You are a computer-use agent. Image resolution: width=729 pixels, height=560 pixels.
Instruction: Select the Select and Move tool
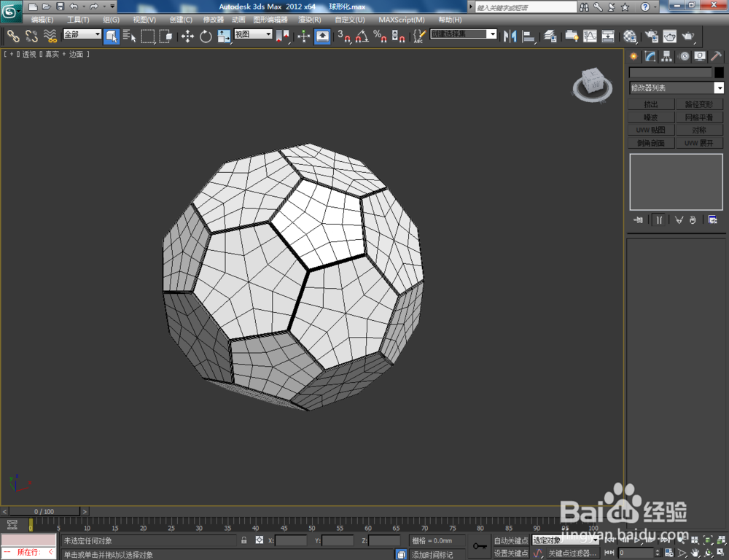point(187,36)
